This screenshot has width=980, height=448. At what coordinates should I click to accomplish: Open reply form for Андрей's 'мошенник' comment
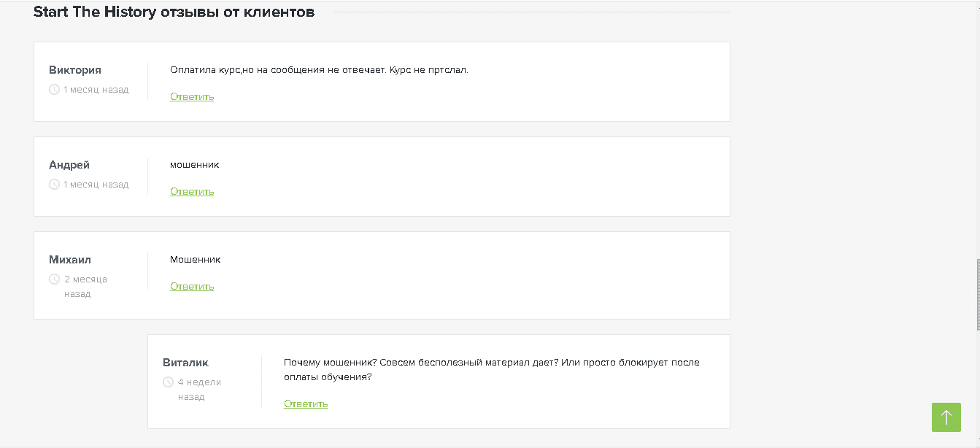[192, 191]
